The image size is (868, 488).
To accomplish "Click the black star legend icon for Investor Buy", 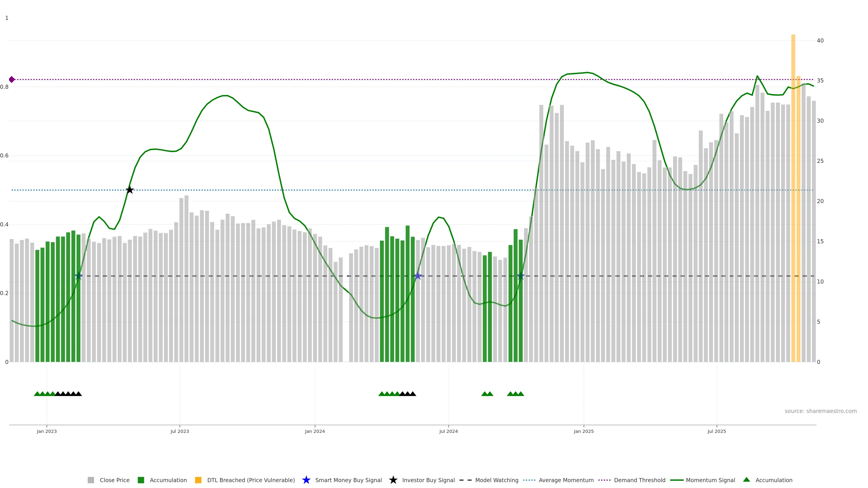I will [393, 480].
